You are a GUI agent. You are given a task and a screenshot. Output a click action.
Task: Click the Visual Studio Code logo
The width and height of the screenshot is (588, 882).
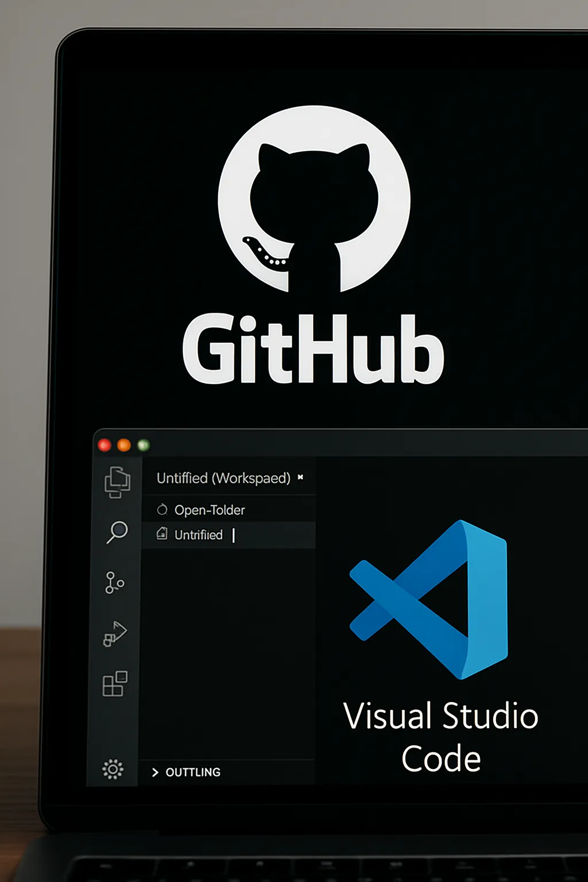click(x=429, y=599)
